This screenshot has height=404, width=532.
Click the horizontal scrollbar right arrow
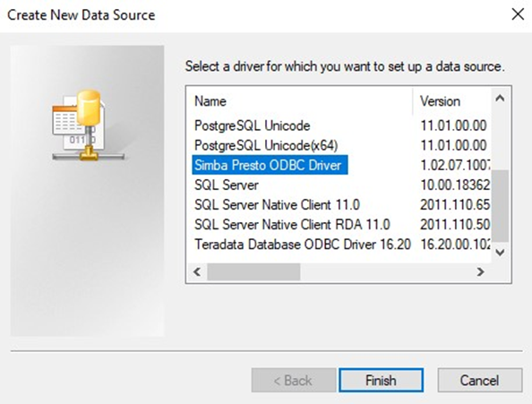pos(480,271)
